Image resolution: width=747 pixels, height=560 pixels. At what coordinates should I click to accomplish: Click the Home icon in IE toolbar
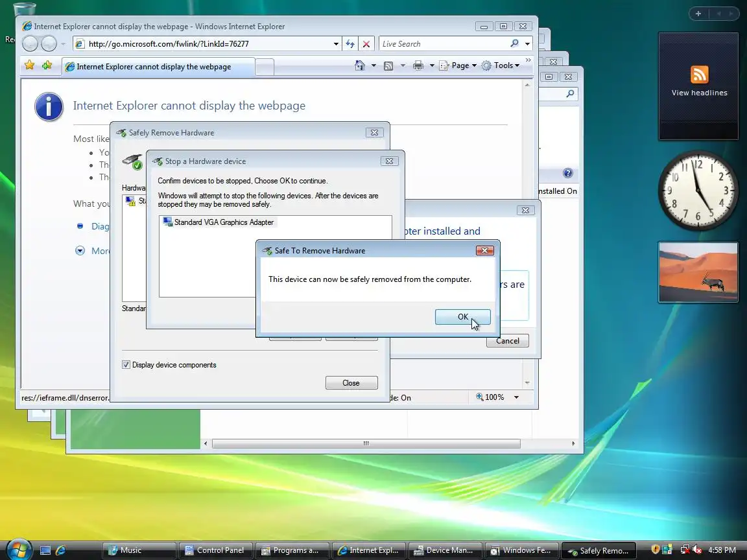(x=360, y=65)
